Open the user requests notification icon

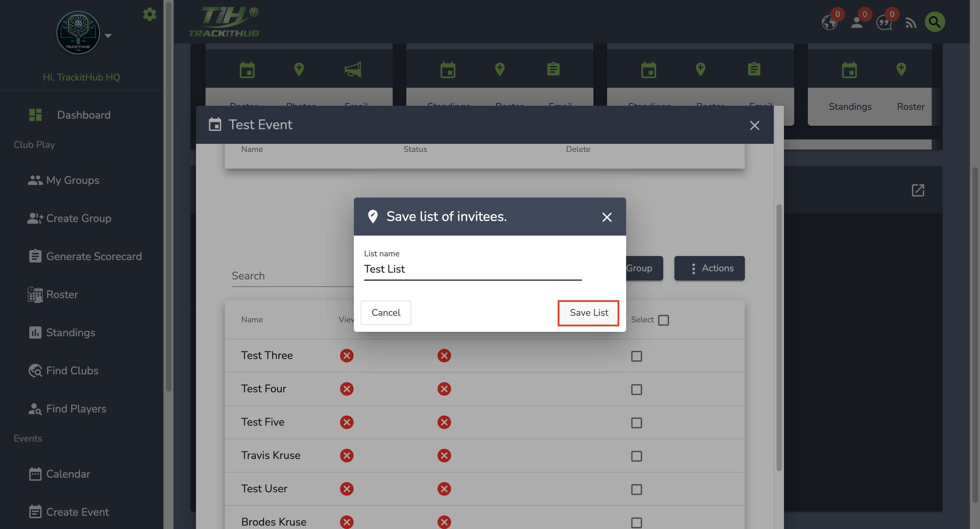(857, 22)
